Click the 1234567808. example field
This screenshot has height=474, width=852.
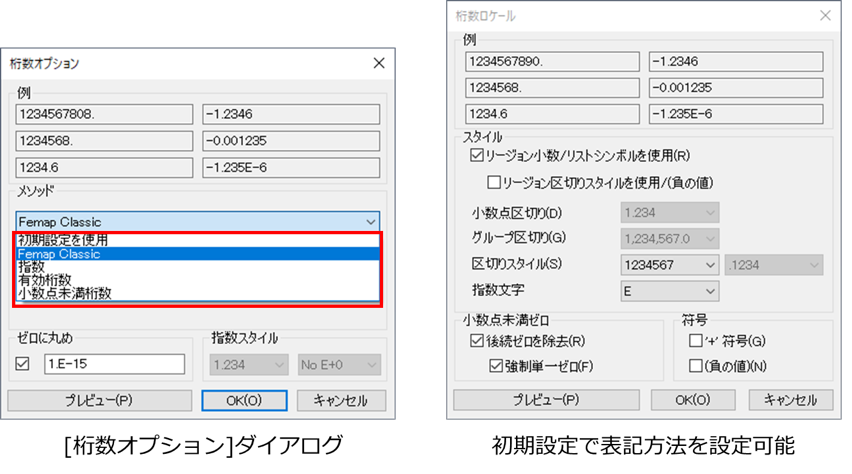[104, 114]
